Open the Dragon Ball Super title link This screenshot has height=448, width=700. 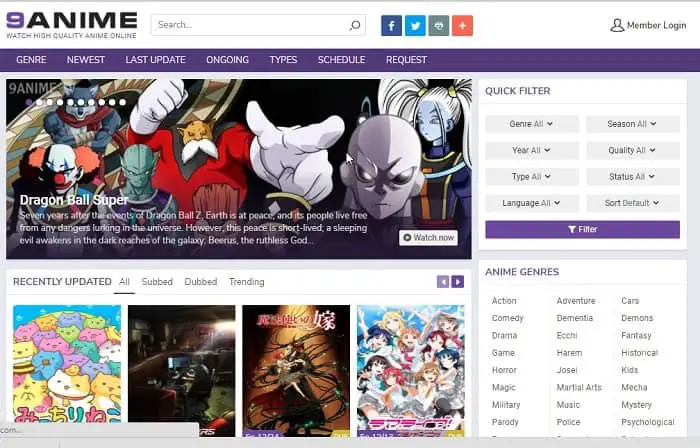tap(74, 200)
